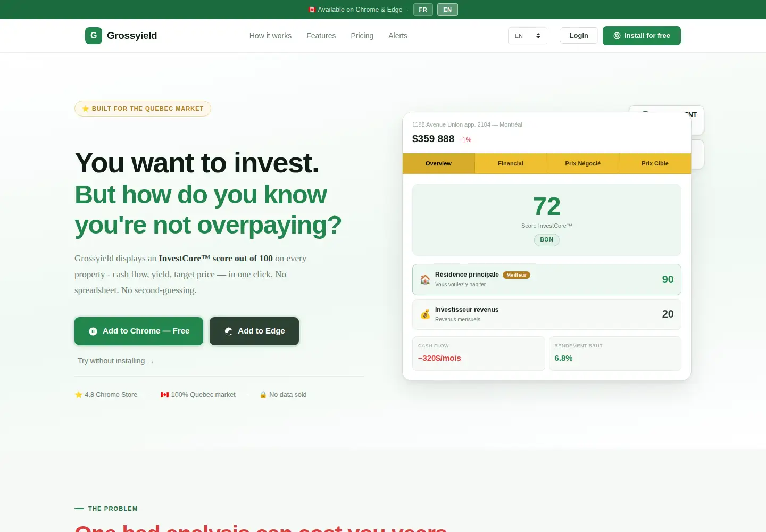Image resolution: width=766 pixels, height=532 pixels.
Task: Click the Chrome icon in Install for free button
Action: (x=617, y=36)
